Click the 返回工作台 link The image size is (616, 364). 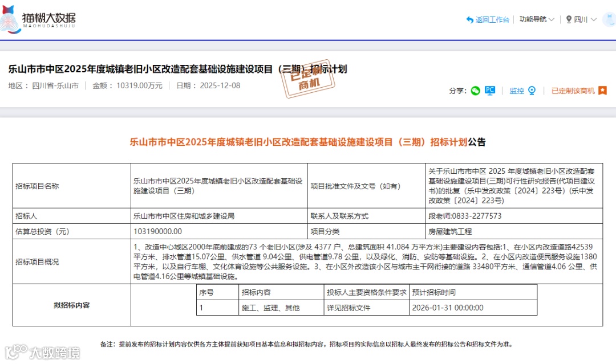pyautogui.click(x=492, y=19)
